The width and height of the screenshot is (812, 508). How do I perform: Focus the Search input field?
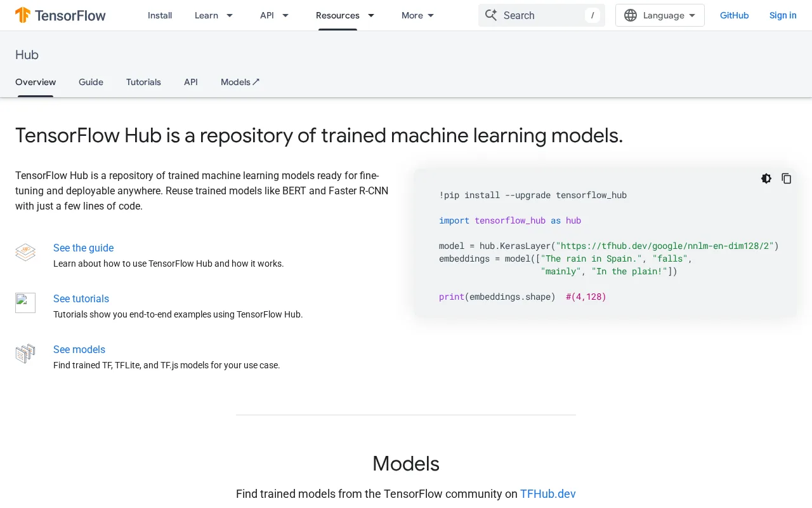point(542,15)
